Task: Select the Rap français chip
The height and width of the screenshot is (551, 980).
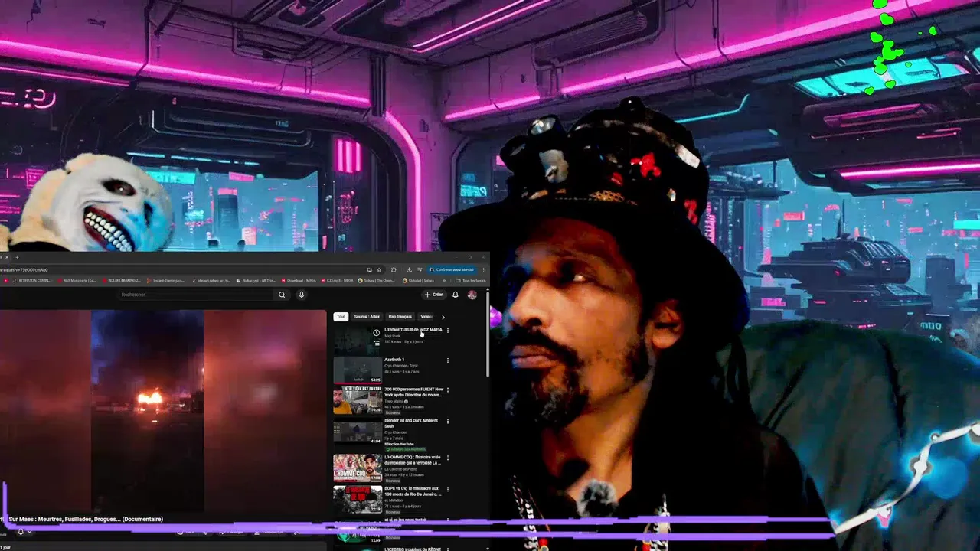Action: 400,317
